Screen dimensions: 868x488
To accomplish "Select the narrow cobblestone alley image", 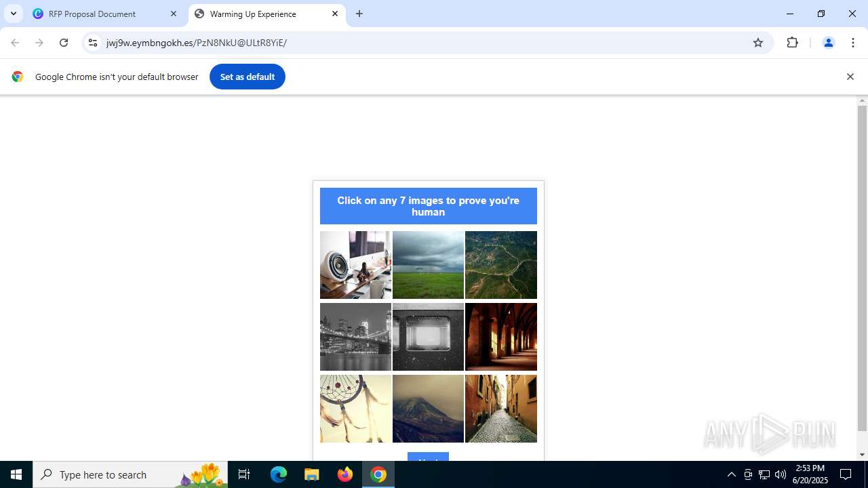I will tap(501, 409).
